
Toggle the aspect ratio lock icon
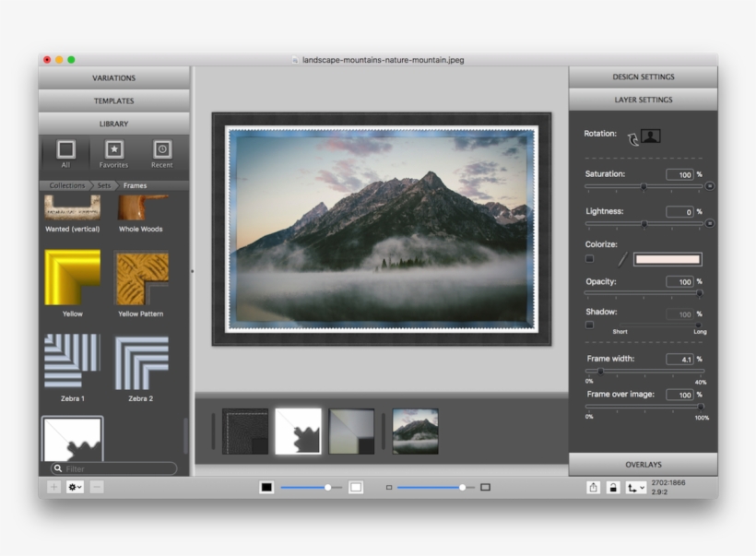pyautogui.click(x=613, y=488)
